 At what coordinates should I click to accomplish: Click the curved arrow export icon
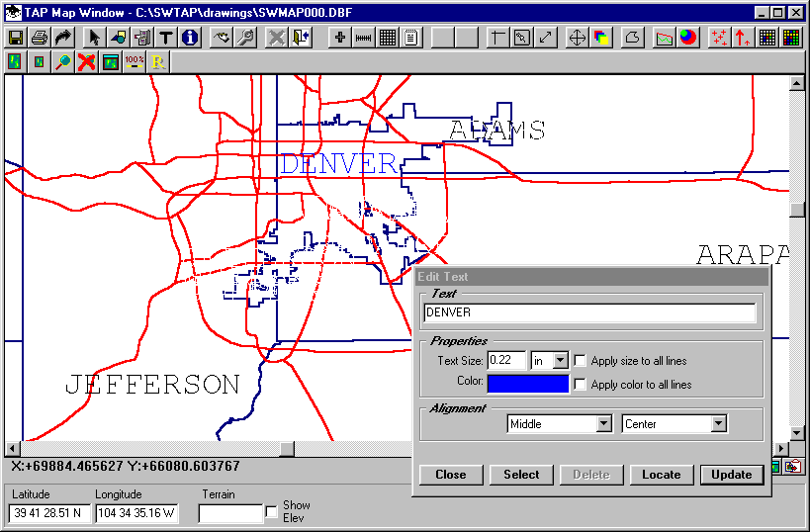tap(63, 38)
